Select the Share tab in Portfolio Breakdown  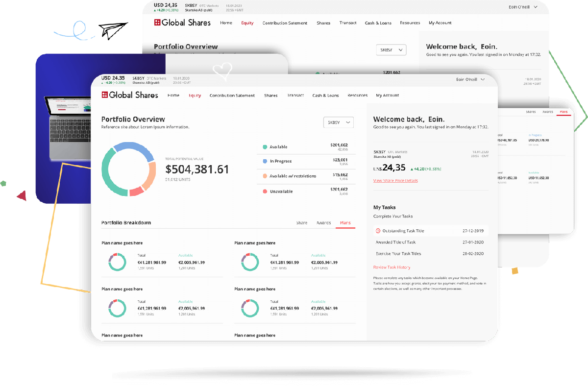(x=302, y=223)
